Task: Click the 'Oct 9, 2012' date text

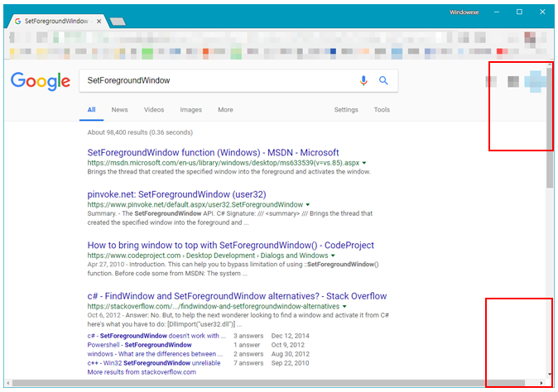Action: point(288,345)
